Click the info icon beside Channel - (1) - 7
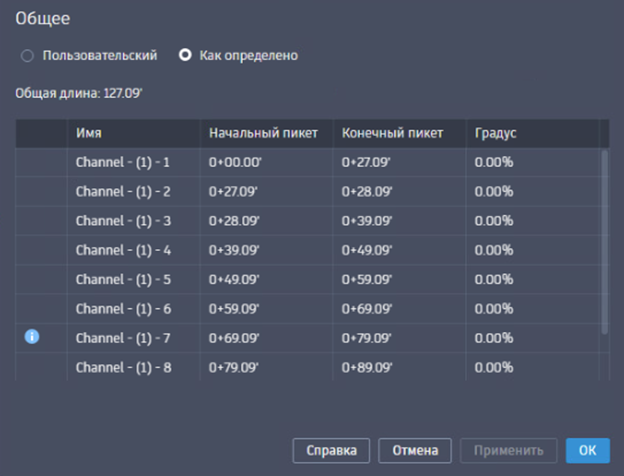The width and height of the screenshot is (624, 476). (x=31, y=337)
